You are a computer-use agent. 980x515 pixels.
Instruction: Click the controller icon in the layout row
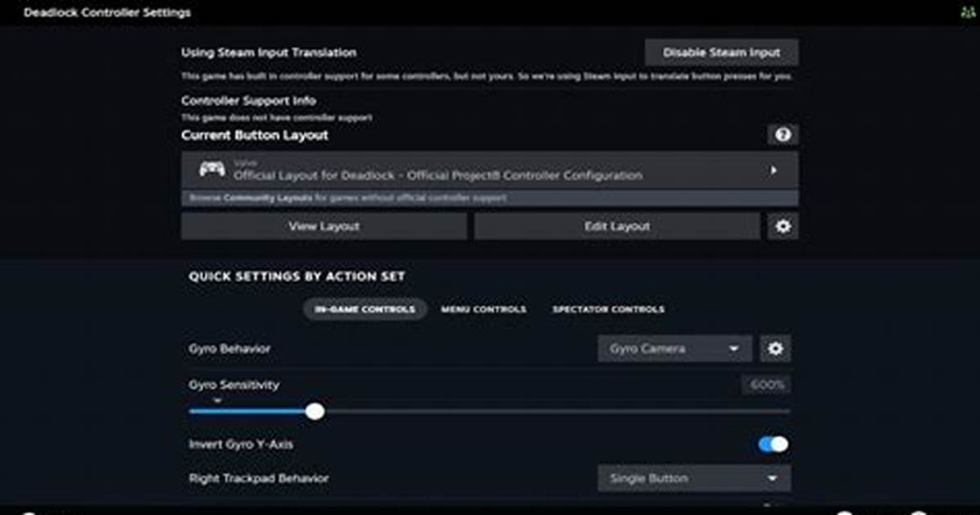212,169
